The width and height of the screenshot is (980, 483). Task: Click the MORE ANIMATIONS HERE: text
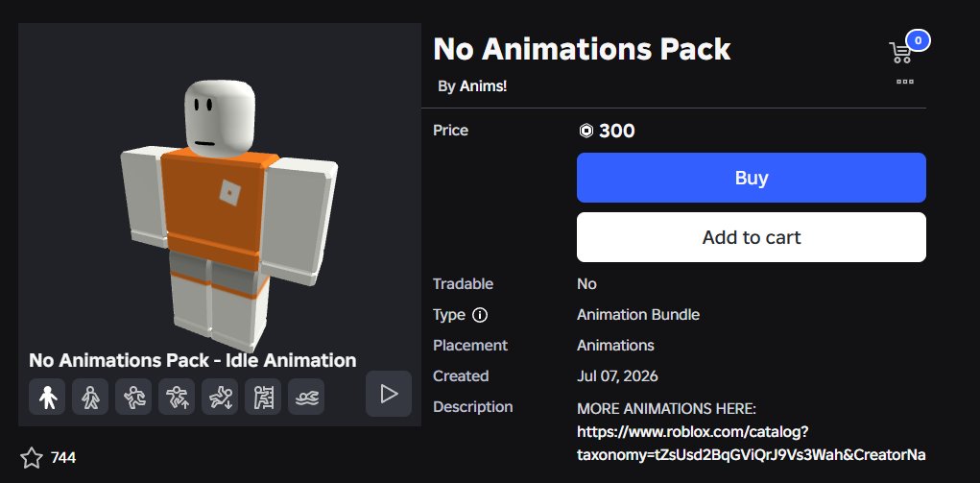(666, 408)
